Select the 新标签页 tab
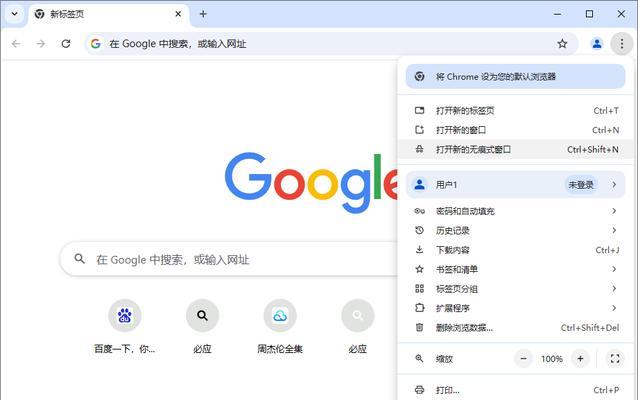 click(x=109, y=14)
